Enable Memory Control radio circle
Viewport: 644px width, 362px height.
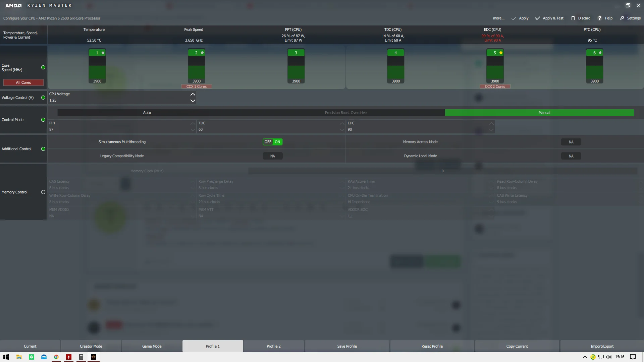click(43, 192)
